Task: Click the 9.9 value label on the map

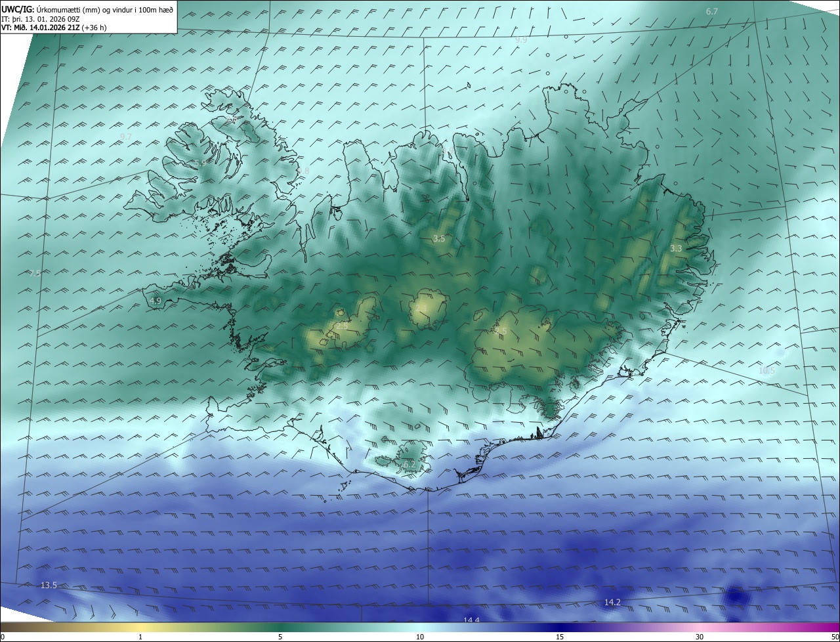Action: (x=521, y=40)
